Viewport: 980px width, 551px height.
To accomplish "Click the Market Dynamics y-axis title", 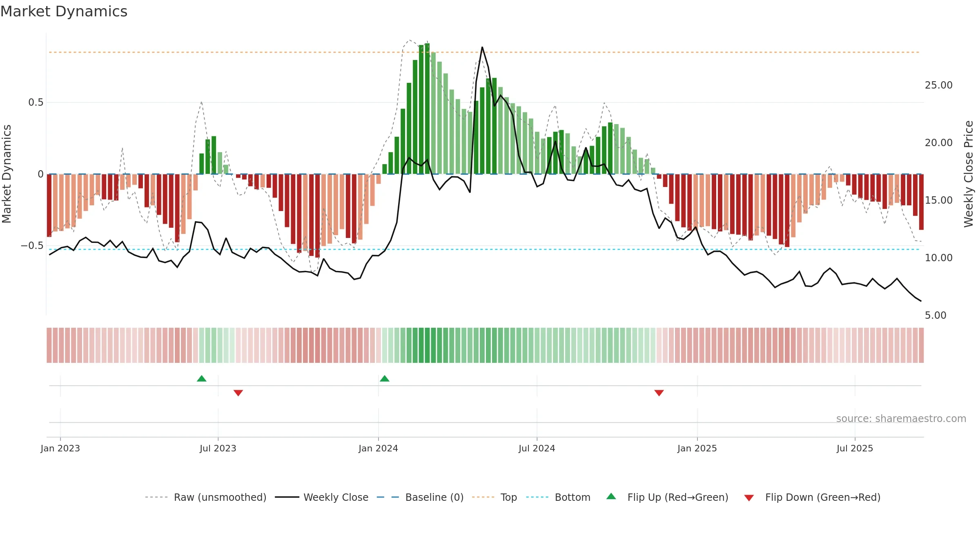I will coord(7,174).
